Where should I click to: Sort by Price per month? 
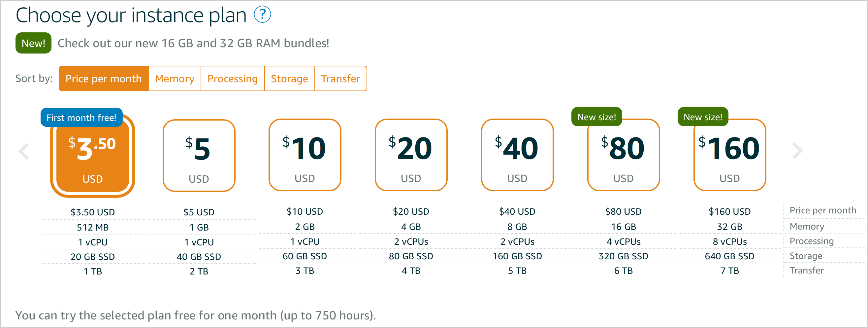104,79
